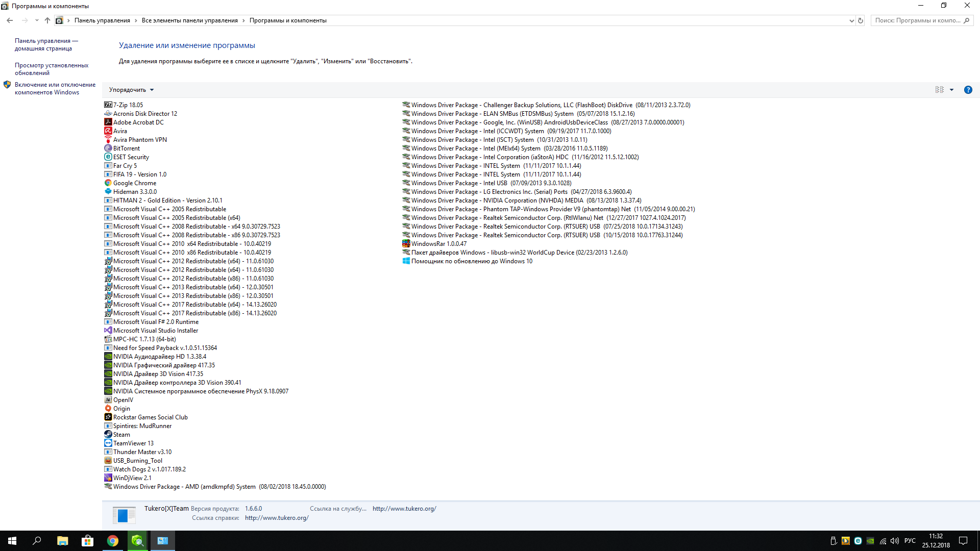Select NVIDIA Аудиодрайвер HD icon
This screenshot has width=980, height=551.
tap(108, 357)
